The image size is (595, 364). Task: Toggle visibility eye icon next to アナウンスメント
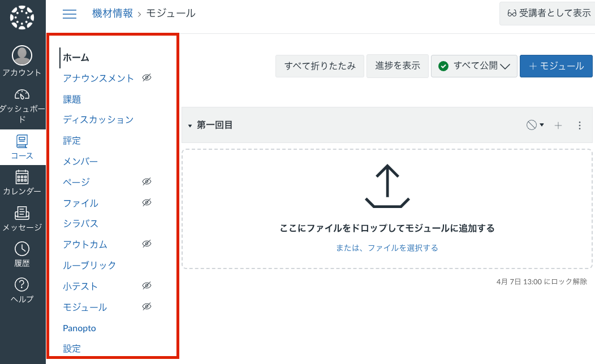147,78
